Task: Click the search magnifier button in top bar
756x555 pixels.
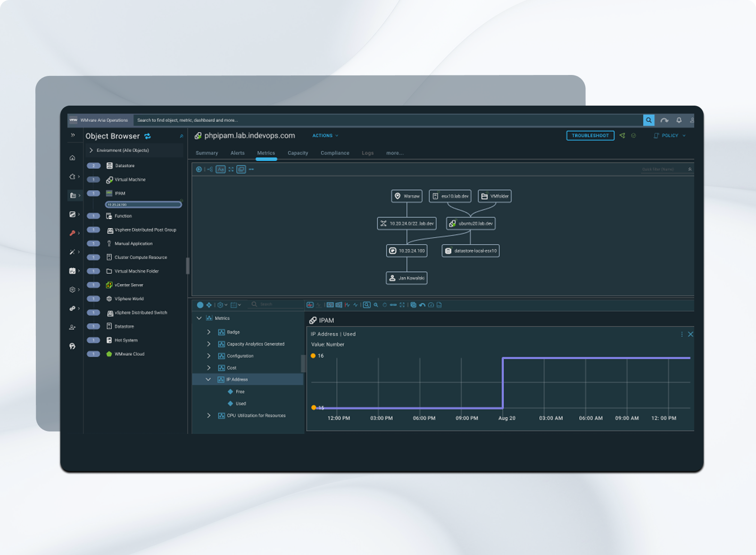Action: pyautogui.click(x=648, y=120)
